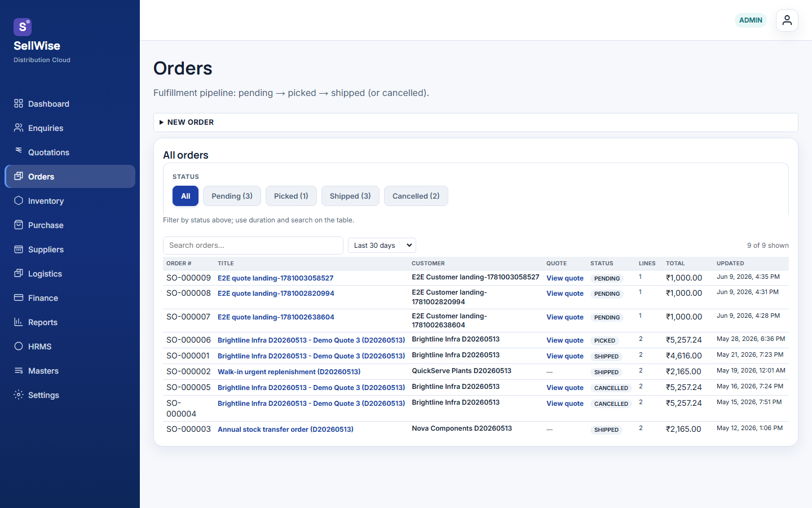
Task: Filter orders by Cancelled (2)
Action: (416, 196)
